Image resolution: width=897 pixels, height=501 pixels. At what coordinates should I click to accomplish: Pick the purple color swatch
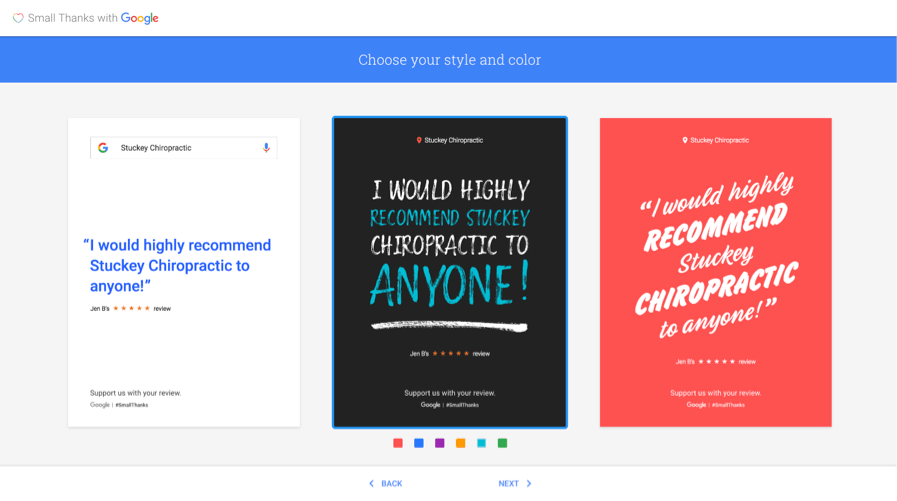pos(439,443)
